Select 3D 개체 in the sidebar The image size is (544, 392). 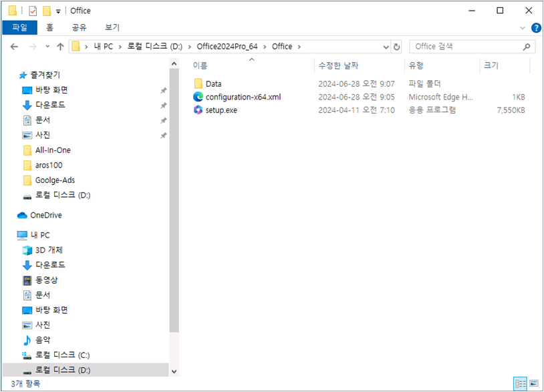pos(42,250)
